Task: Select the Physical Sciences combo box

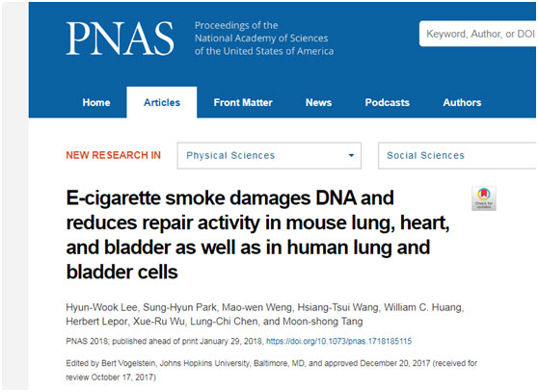Action: (269, 156)
